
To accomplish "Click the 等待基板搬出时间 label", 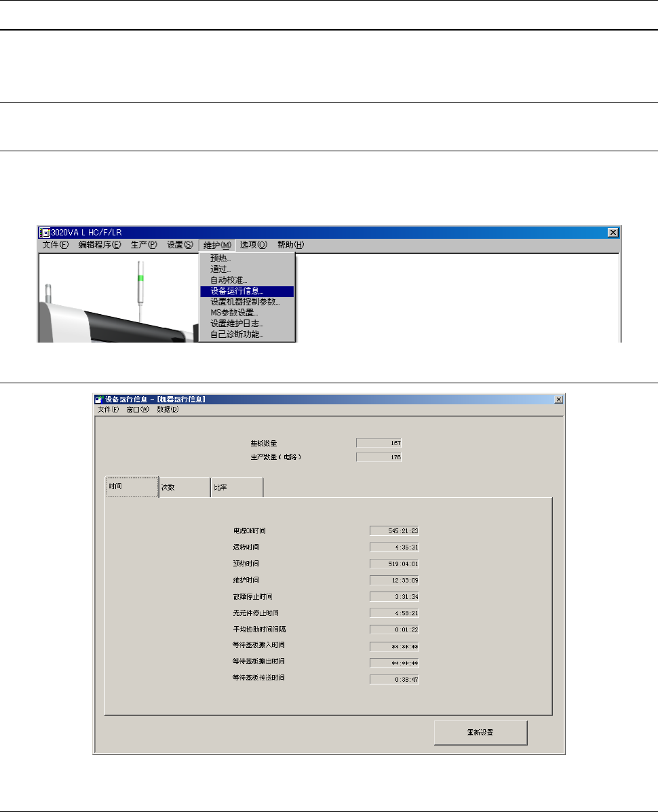I will pos(259,662).
